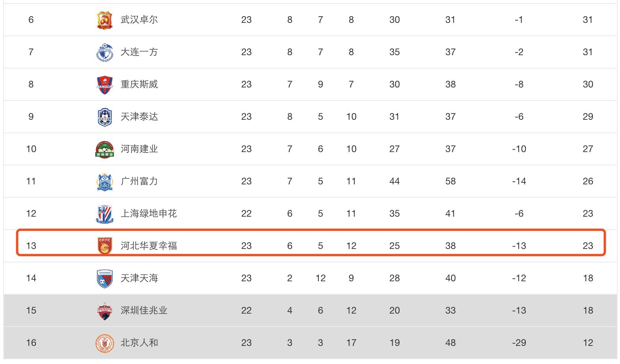Viewport: 620px width, 364px height.
Task: Open the 武汉卓尔 team name link
Action: pyautogui.click(x=139, y=20)
